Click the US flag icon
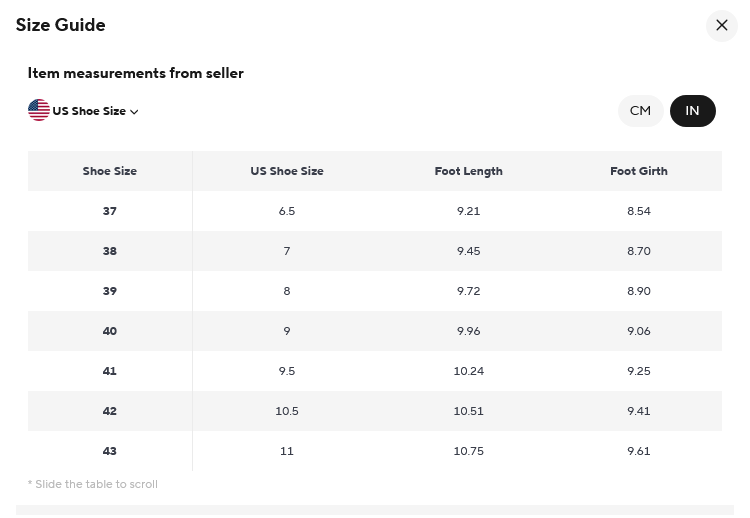Viewport: 750px width, 518px height. [39, 111]
